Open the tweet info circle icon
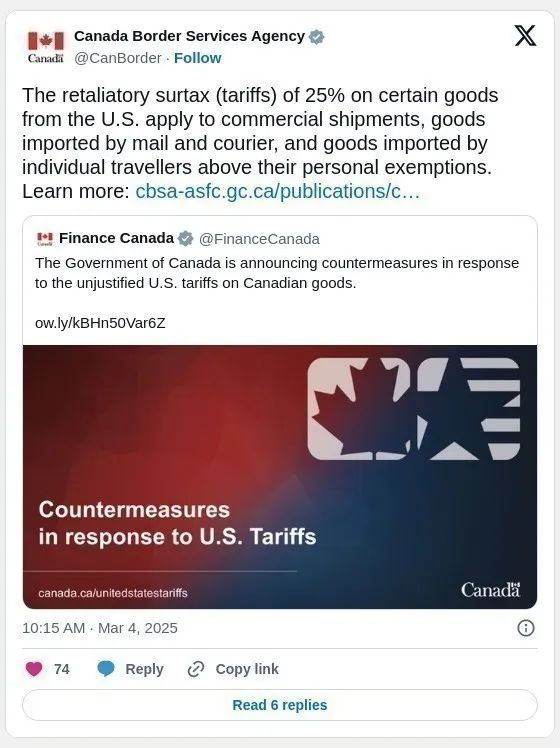Viewport: 560px width, 748px height. coord(526,628)
